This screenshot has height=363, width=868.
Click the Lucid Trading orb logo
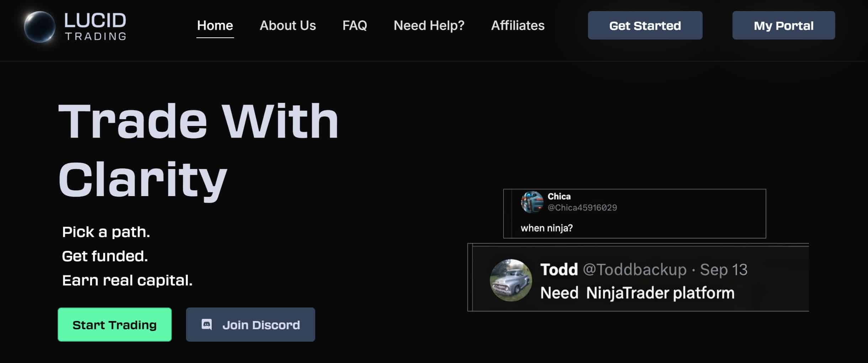tap(39, 27)
